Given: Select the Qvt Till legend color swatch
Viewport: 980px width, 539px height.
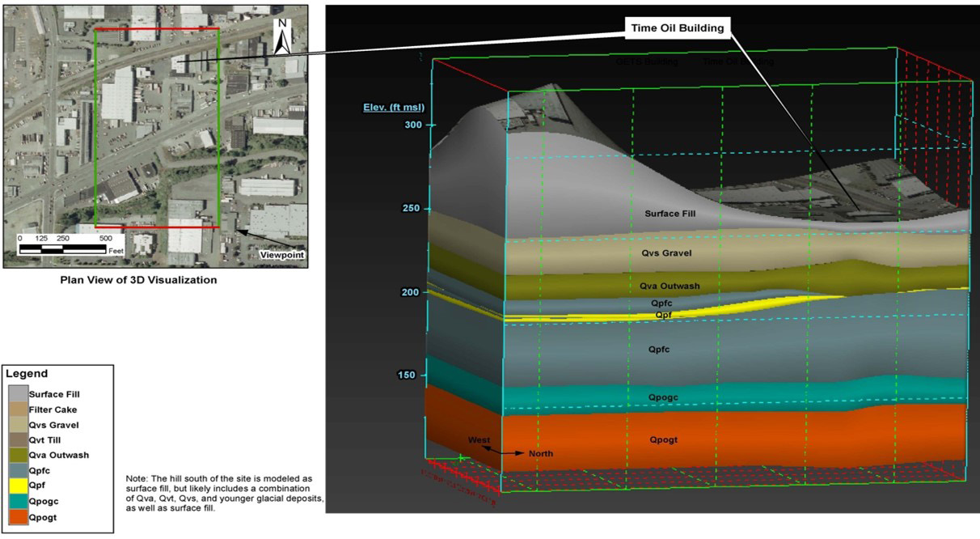Looking at the screenshot, I should [18, 440].
